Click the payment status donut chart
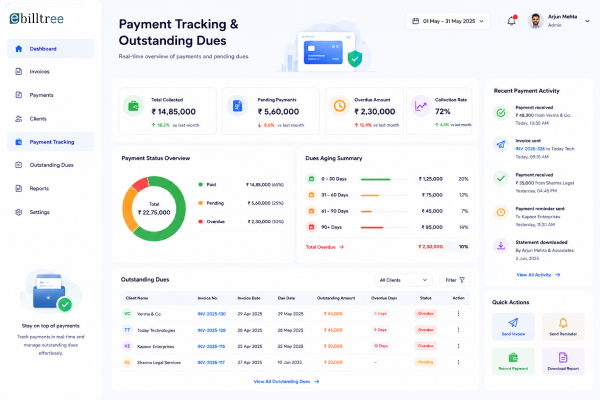 coord(154,209)
